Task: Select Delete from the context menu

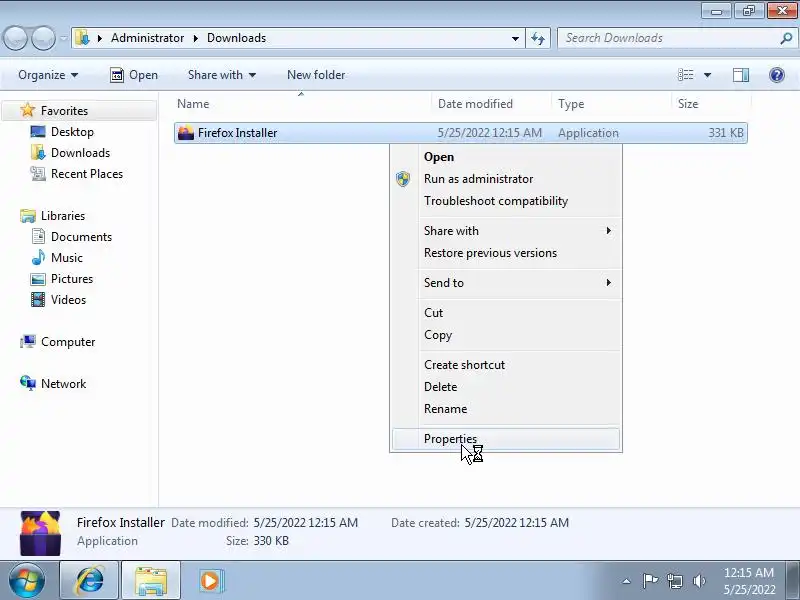Action: click(x=506, y=387)
